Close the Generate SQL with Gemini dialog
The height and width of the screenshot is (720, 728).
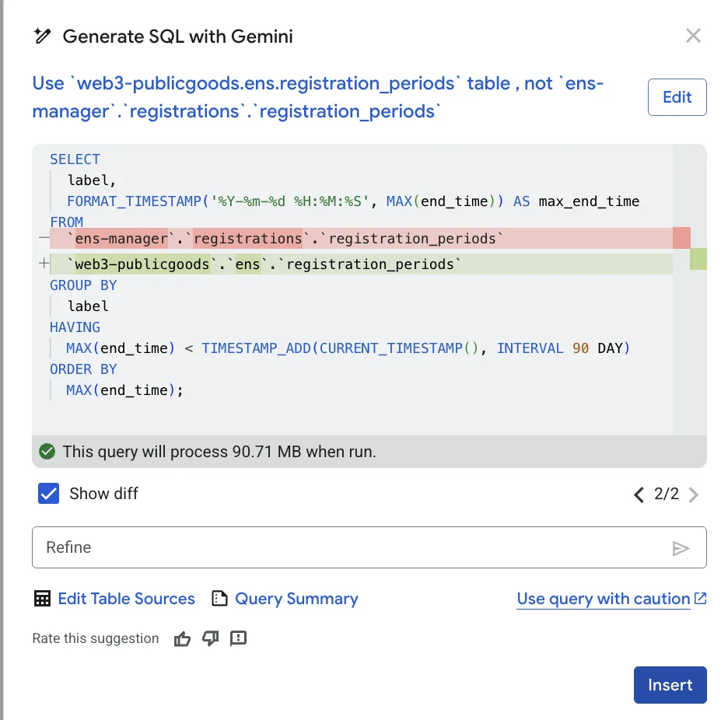click(693, 36)
